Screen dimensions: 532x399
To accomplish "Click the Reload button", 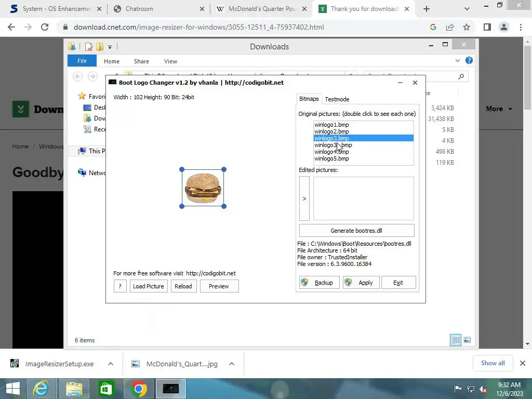I will coord(183,286).
